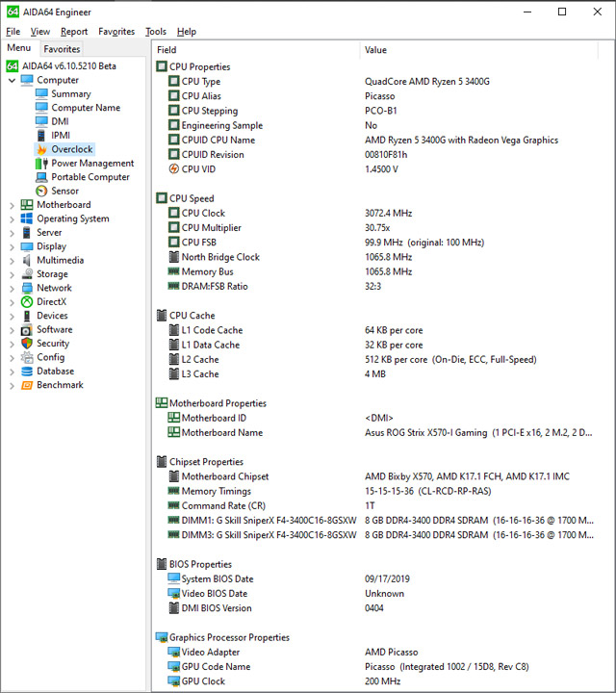Click the Security shield icon

tap(27, 344)
